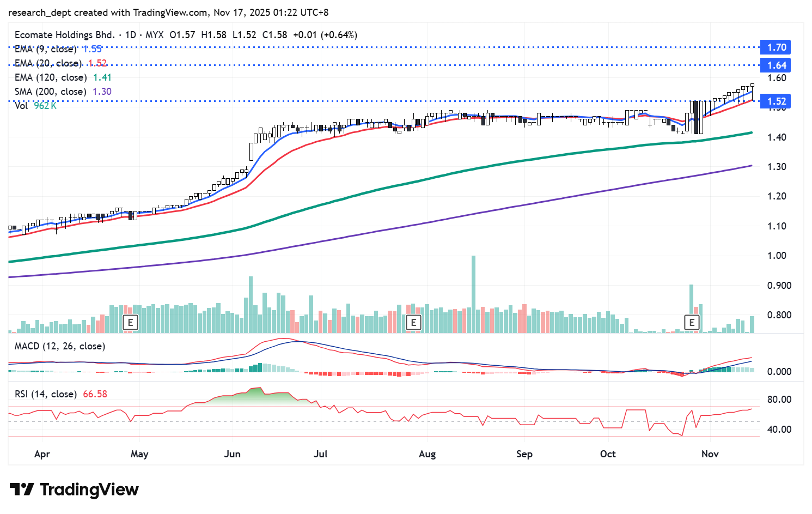Click the Nov label on the time axis

(710, 454)
